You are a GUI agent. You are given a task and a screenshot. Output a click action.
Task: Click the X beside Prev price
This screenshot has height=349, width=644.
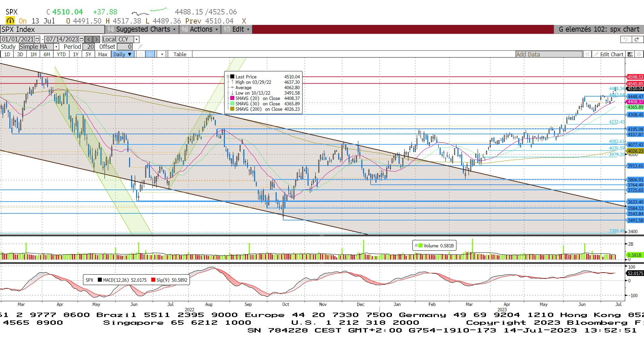click(x=244, y=21)
